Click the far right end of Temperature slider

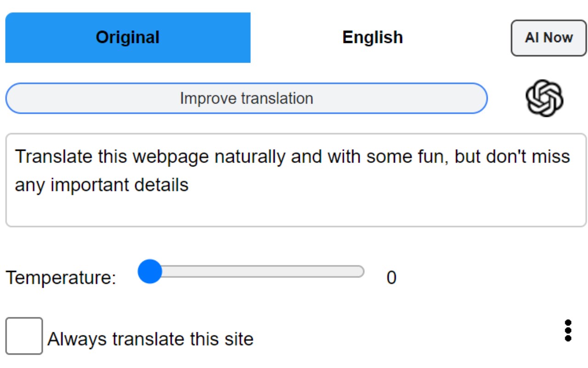361,272
